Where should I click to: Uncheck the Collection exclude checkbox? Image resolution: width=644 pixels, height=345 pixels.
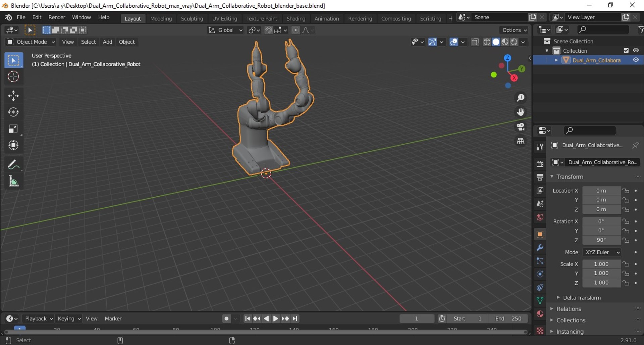coord(626,50)
